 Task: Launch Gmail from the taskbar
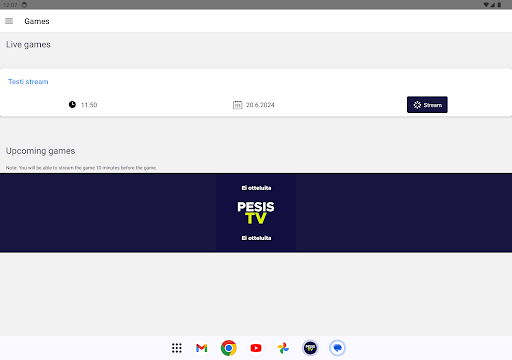pos(202,348)
